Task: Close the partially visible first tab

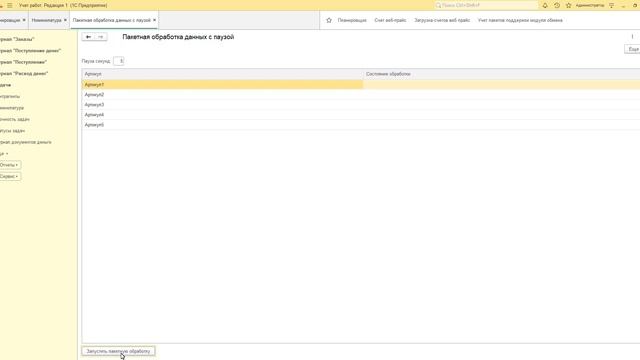Action: pos(24,20)
